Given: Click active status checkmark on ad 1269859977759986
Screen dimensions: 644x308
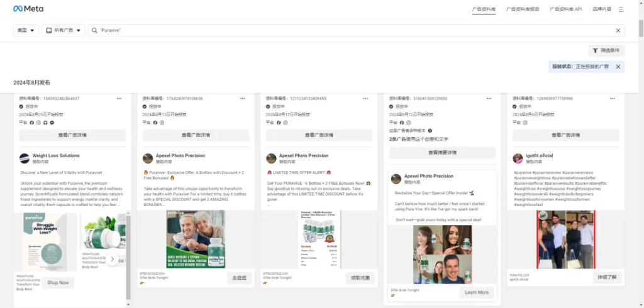Looking at the screenshot, I should [514, 106].
